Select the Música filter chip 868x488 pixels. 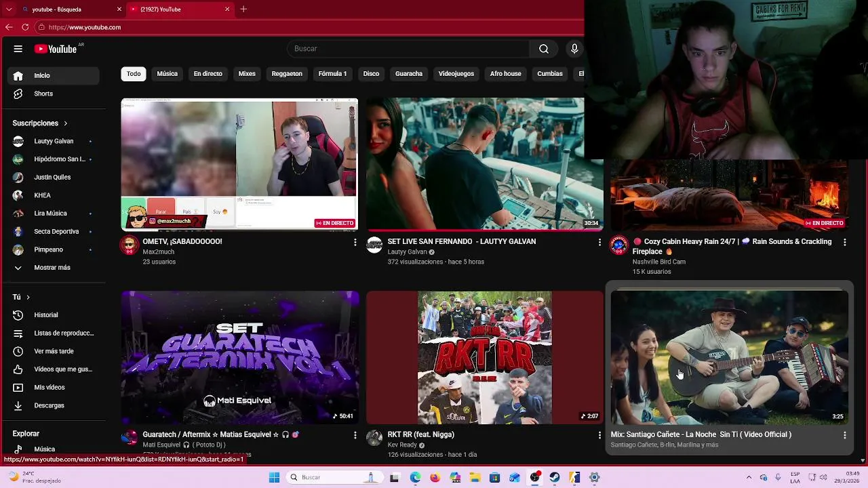pyautogui.click(x=167, y=74)
